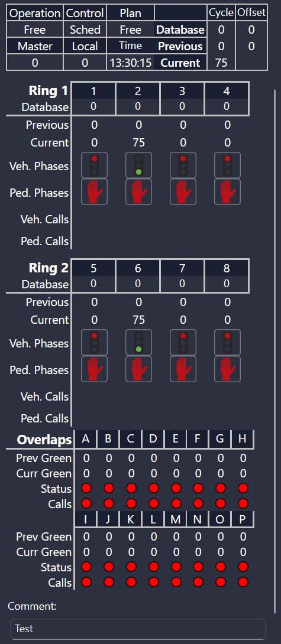281x644 pixels.
Task: Click the vertical scrollbar on right
Action: [x=275, y=351]
